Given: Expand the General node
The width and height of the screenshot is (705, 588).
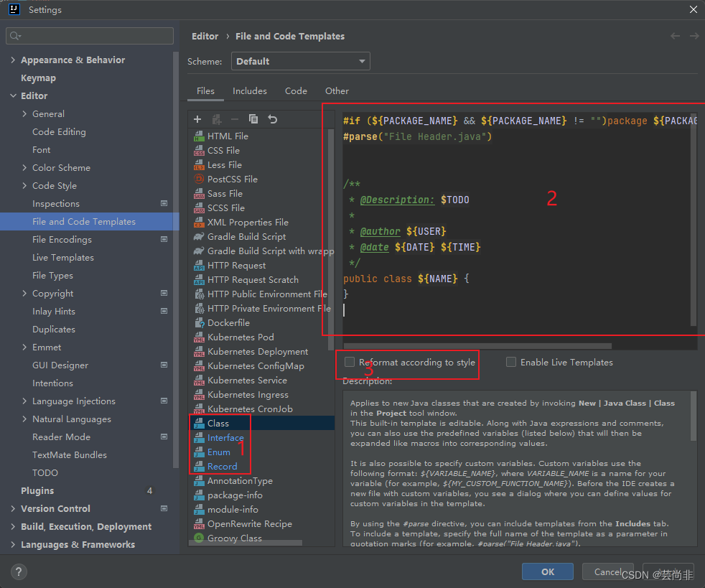Looking at the screenshot, I should click(24, 113).
